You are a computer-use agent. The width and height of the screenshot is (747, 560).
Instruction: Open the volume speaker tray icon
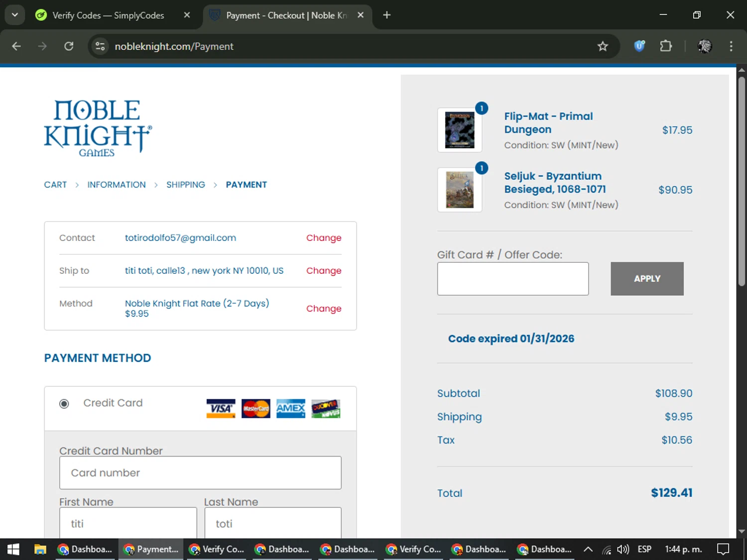coord(623,550)
